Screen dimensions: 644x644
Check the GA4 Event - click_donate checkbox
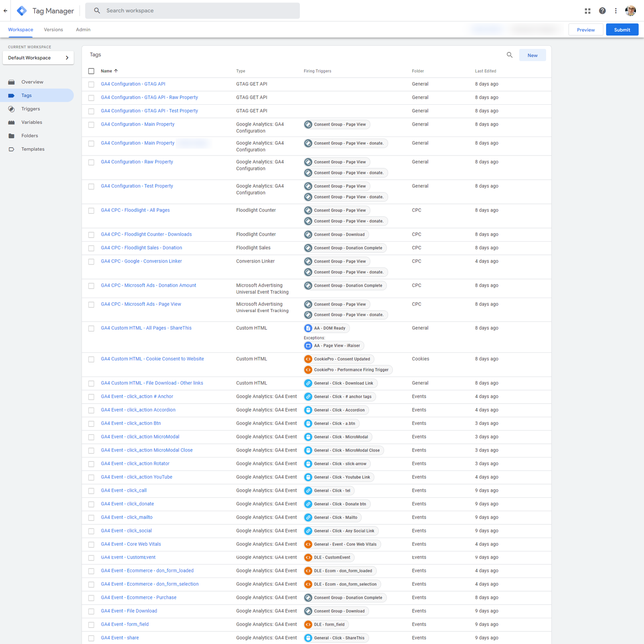coord(91,504)
